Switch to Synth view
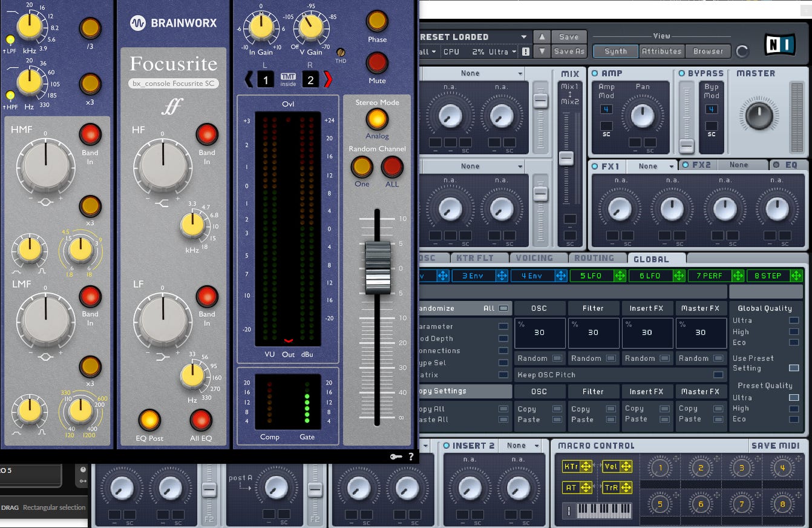 (x=615, y=51)
